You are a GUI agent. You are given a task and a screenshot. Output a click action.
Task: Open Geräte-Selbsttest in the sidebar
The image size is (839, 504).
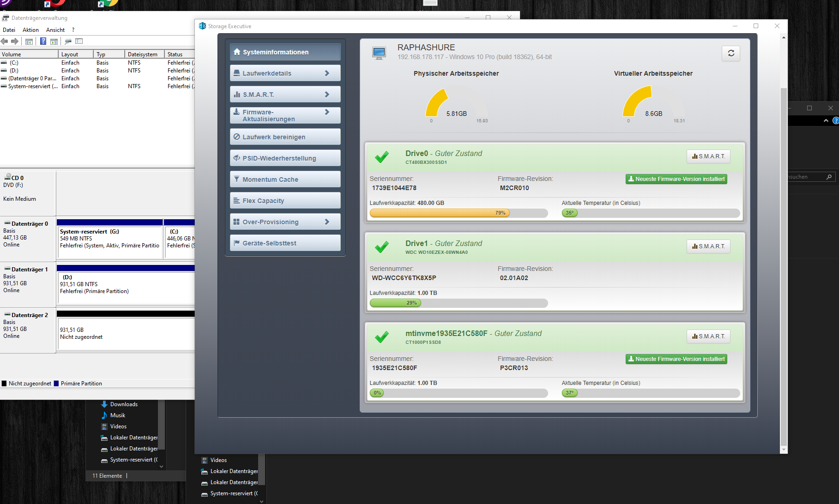[x=285, y=243]
